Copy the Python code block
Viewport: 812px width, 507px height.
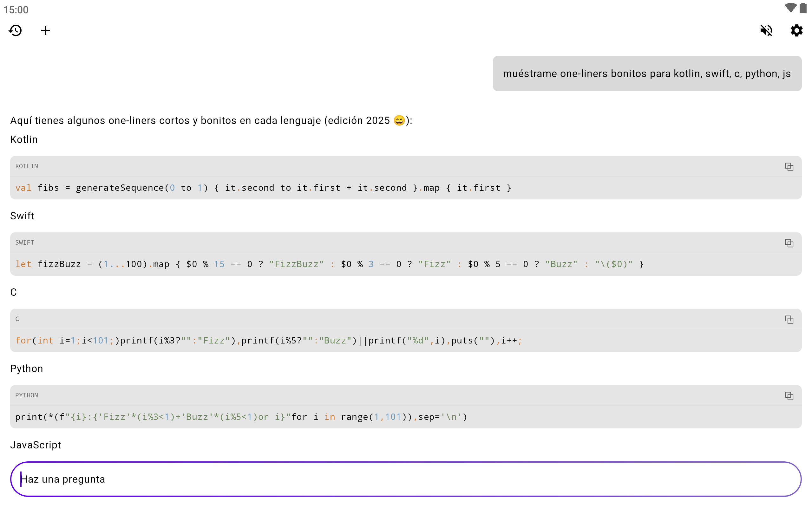click(x=789, y=396)
